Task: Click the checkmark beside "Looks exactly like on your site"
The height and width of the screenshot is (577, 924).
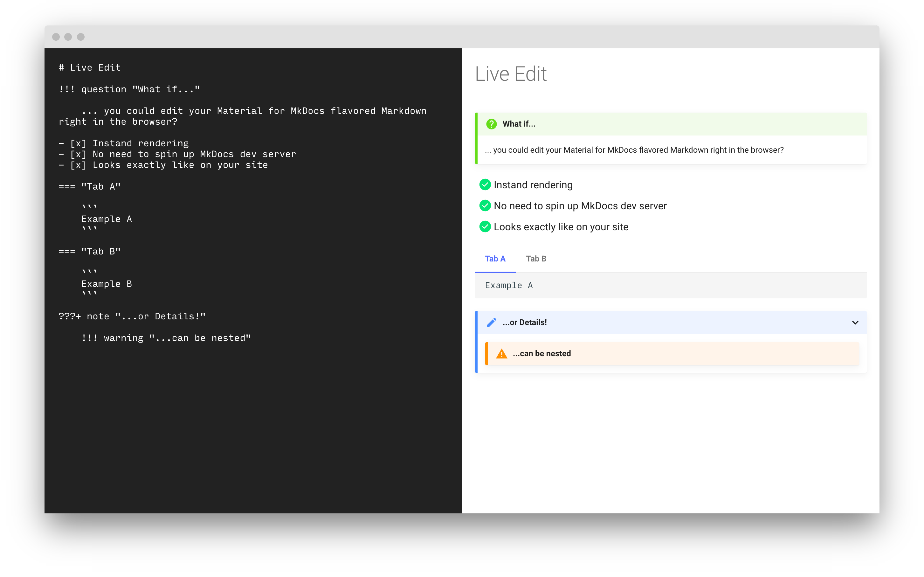Action: click(x=485, y=226)
